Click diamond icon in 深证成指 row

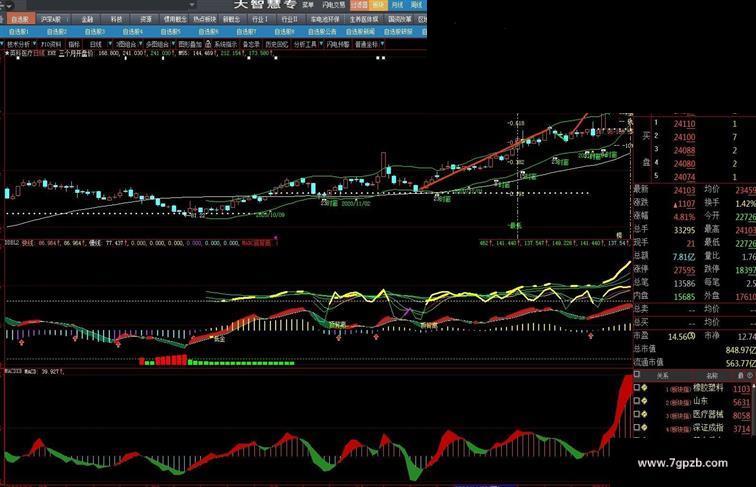coord(645,427)
